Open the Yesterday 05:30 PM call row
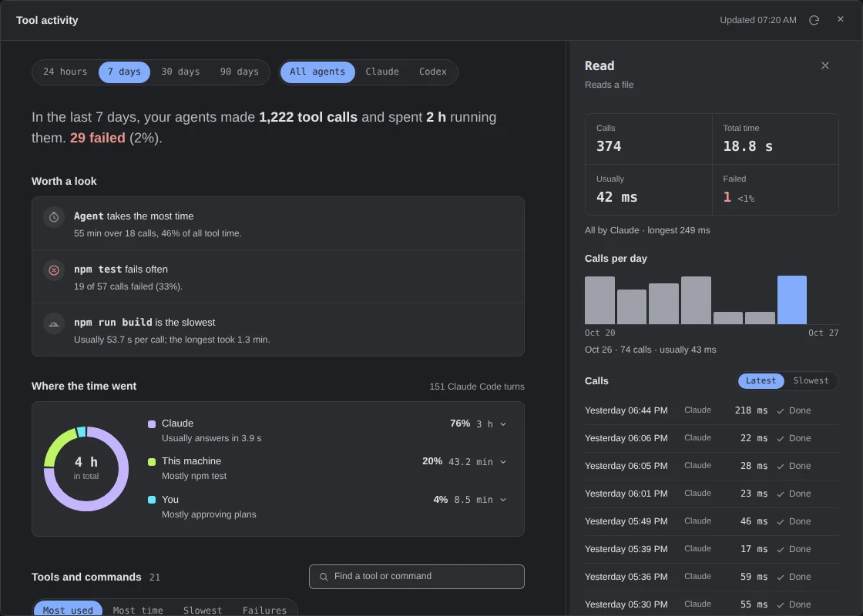The image size is (863, 616). 712,604
